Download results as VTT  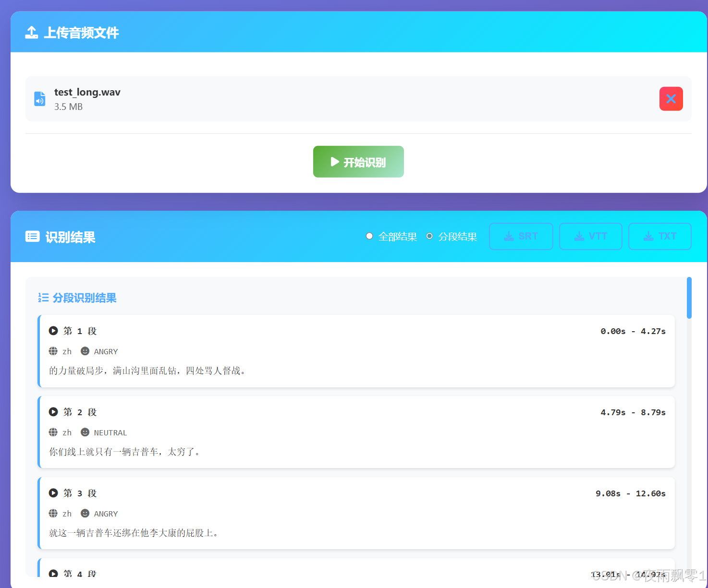(591, 236)
